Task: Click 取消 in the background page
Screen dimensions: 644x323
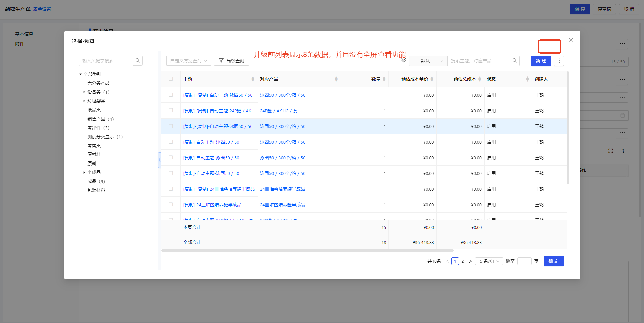Action: click(629, 9)
